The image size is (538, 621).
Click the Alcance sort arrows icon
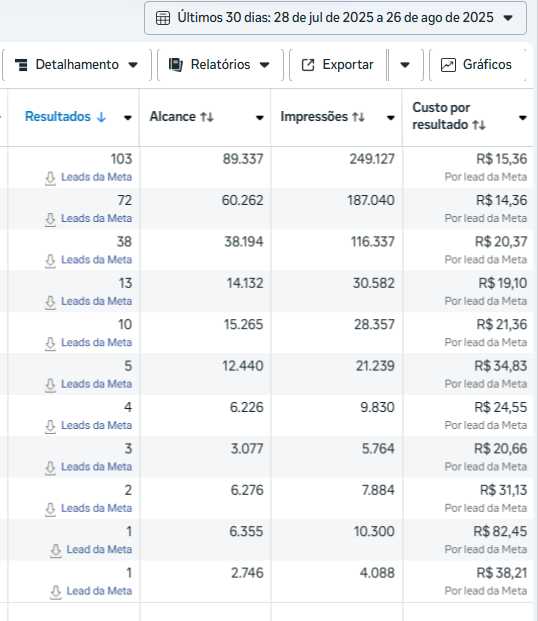coord(207,117)
